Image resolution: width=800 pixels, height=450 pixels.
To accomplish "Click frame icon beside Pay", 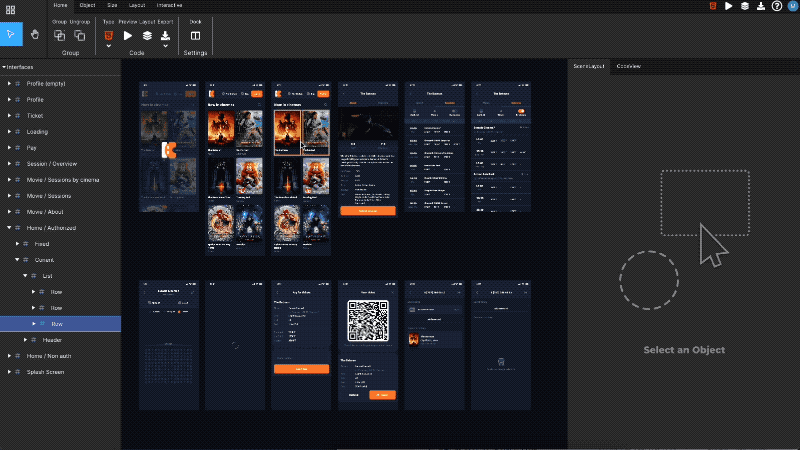I will point(18,147).
